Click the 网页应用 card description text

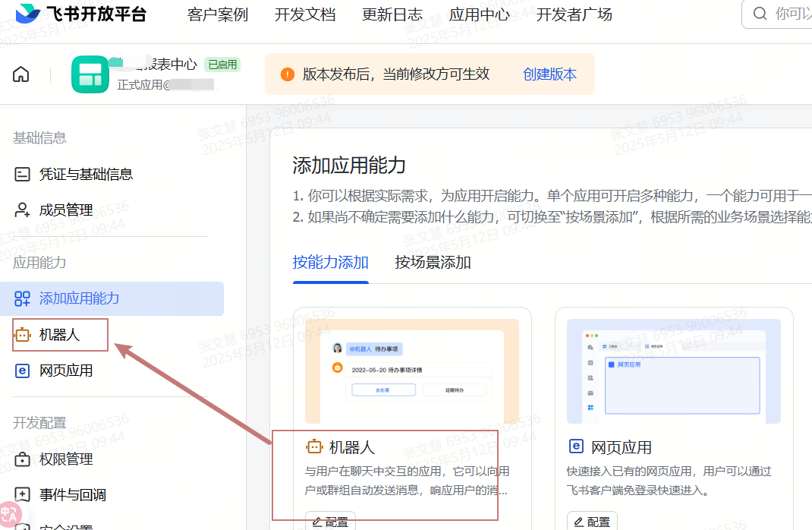click(669, 481)
